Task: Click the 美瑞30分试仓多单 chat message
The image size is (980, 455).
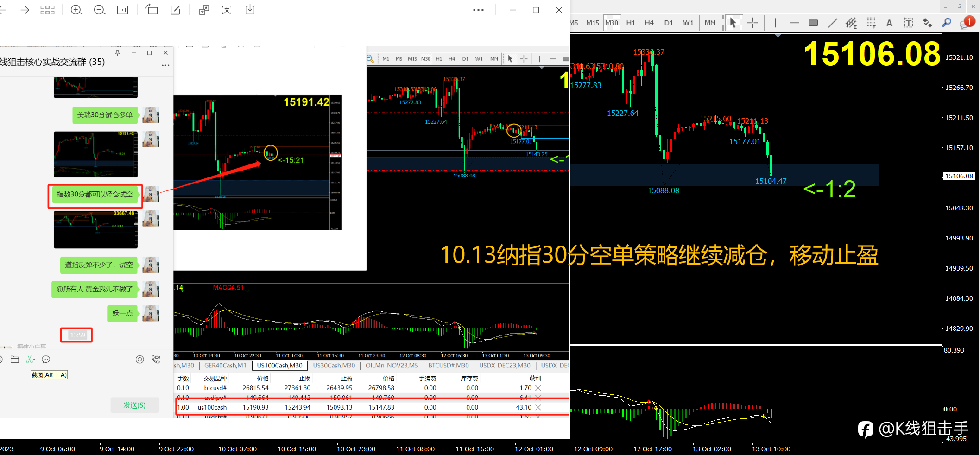Action: point(105,115)
